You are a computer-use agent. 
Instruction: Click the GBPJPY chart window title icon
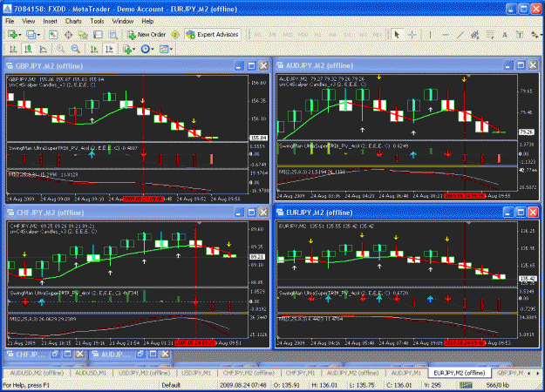point(10,65)
